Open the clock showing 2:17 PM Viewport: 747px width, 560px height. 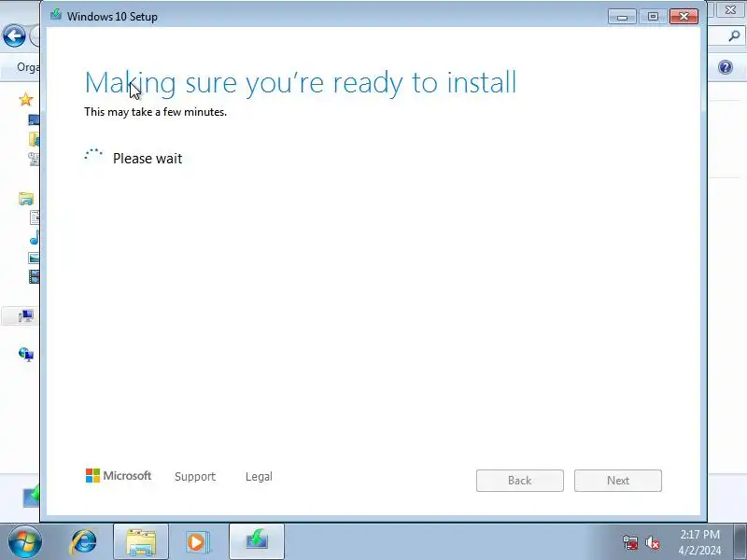click(699, 542)
